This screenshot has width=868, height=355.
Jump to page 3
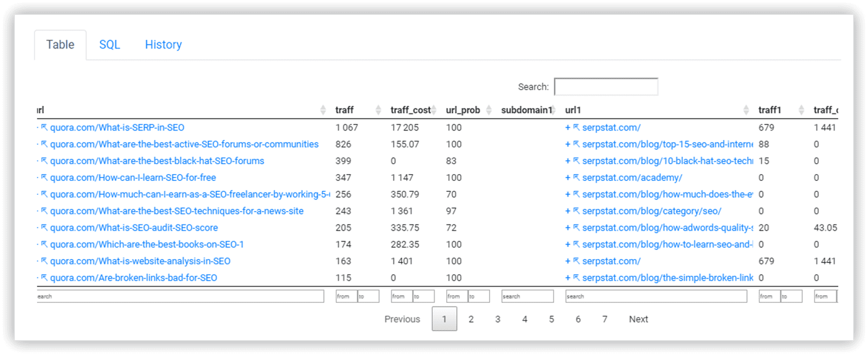point(498,319)
